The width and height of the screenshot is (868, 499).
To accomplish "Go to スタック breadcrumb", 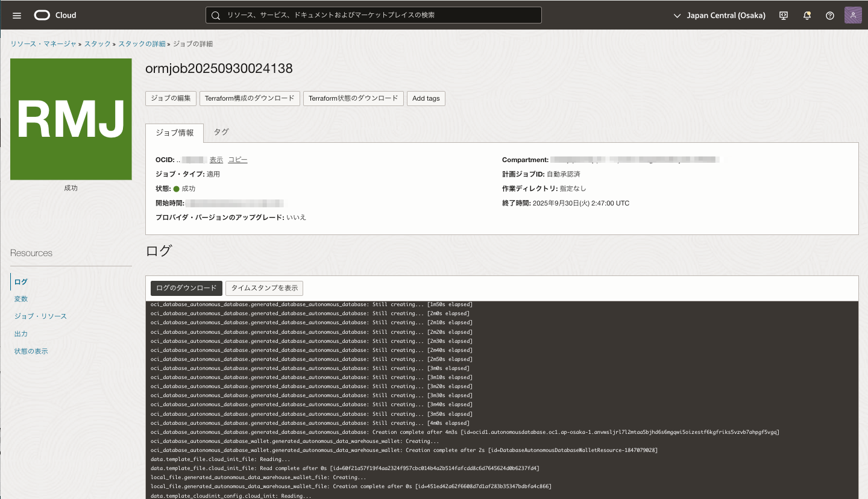I will click(x=98, y=44).
